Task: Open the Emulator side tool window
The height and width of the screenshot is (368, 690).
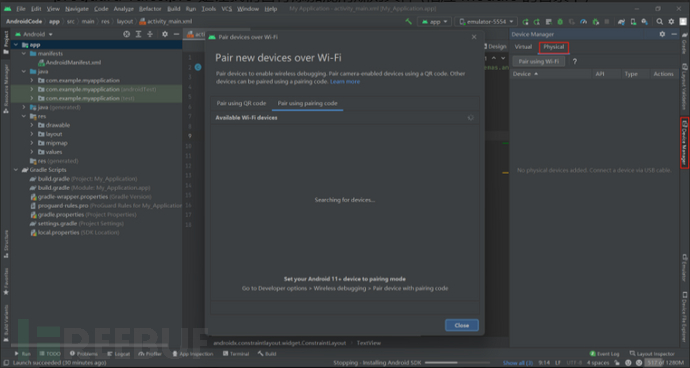Action: (684, 268)
